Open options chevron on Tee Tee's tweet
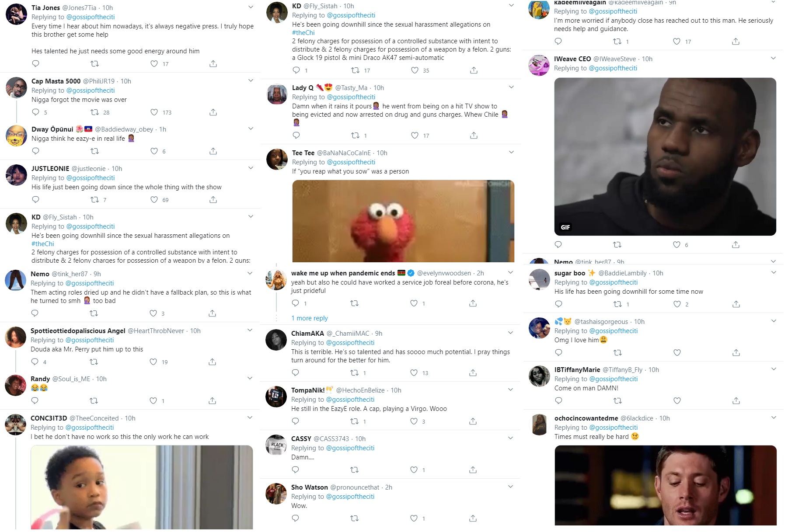The image size is (795, 532). [511, 153]
